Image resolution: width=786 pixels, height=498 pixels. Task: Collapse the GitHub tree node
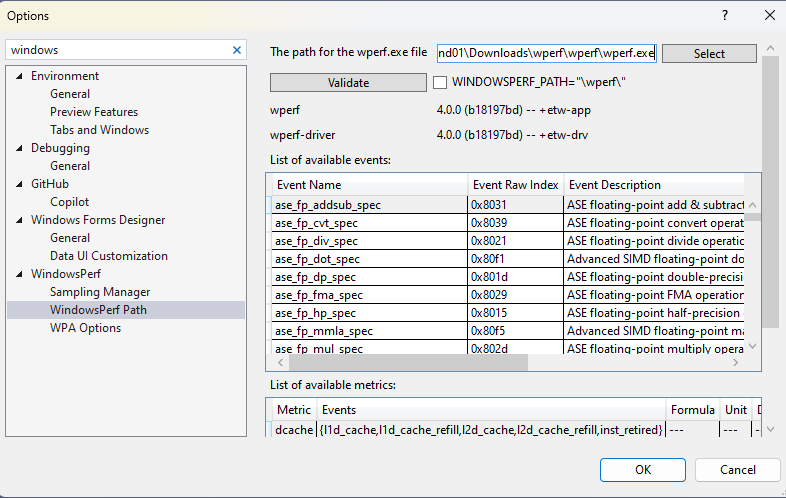pos(20,184)
